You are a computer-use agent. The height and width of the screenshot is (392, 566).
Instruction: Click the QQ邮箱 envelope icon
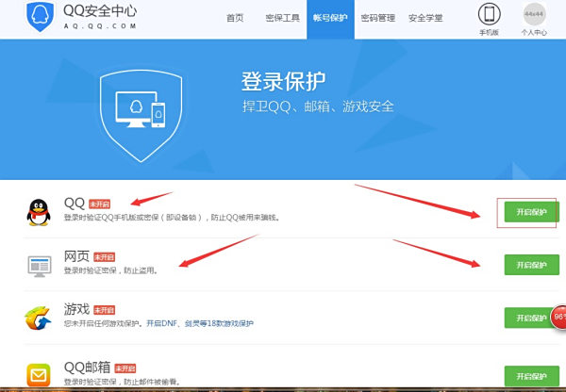39,375
